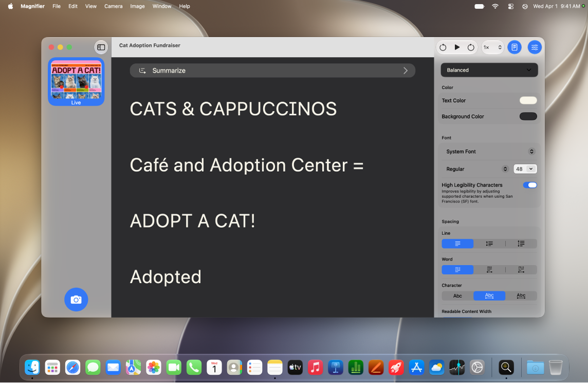Open the View menu
588x383 pixels.
point(91,6)
